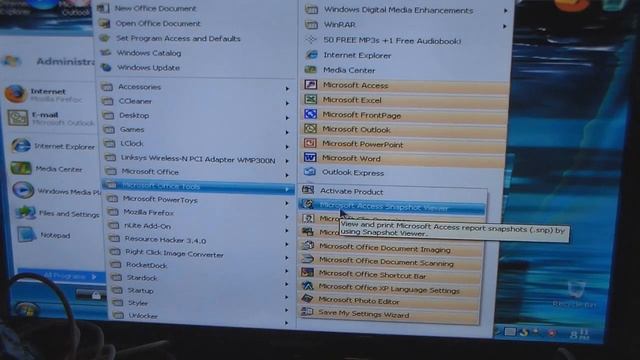640x360 pixels.
Task: Click the Mozilla Firefox Internet pinned icon
Action: 16,93
